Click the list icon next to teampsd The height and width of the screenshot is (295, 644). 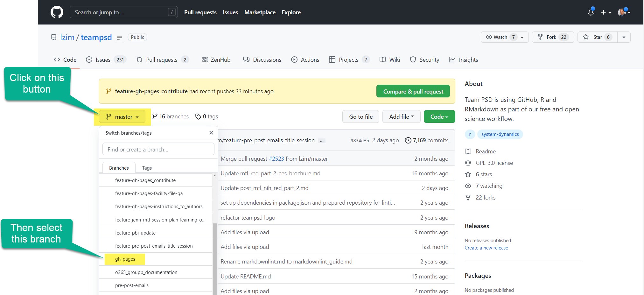119,38
